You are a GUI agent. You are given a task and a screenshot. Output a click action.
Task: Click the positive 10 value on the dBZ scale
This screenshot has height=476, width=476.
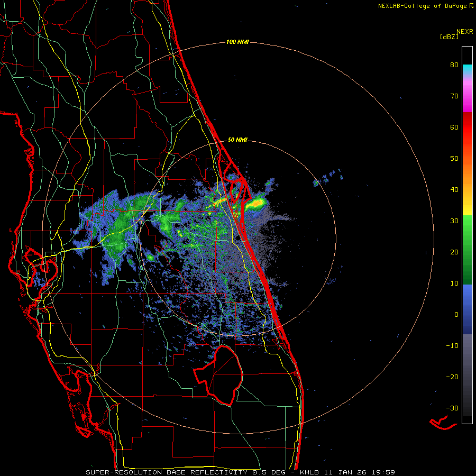(x=454, y=283)
